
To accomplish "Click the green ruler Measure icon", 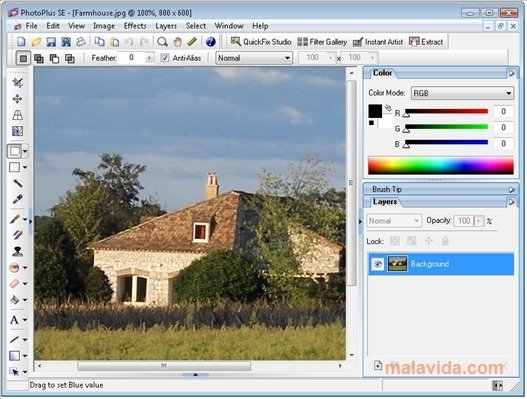I will [192, 42].
